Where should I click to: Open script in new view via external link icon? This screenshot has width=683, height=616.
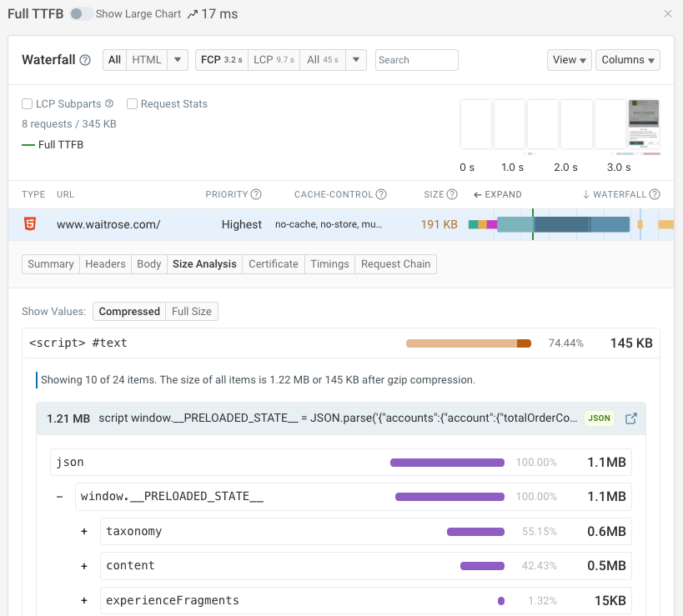coord(631,418)
